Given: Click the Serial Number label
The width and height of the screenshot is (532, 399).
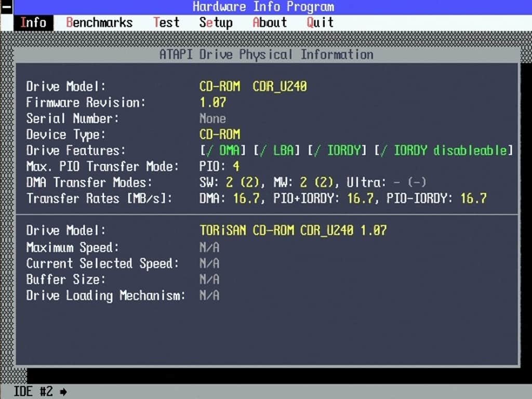Looking at the screenshot, I should coord(73,118).
